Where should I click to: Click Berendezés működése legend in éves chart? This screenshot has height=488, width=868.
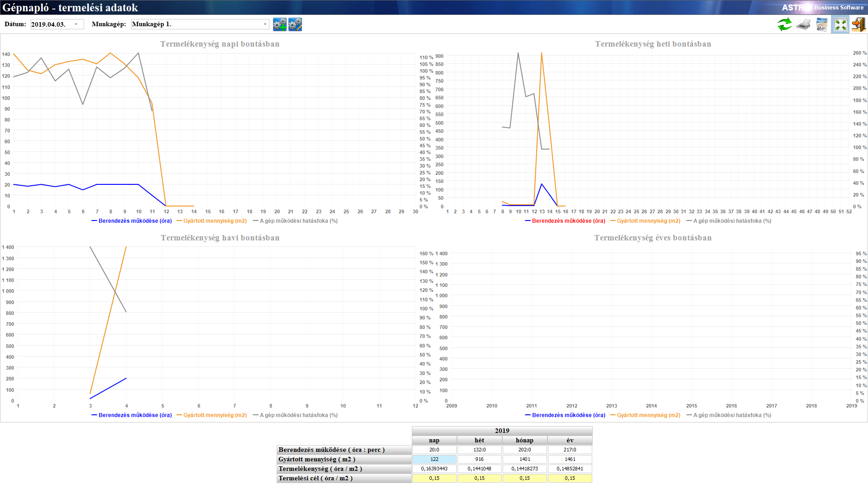[x=565, y=415]
